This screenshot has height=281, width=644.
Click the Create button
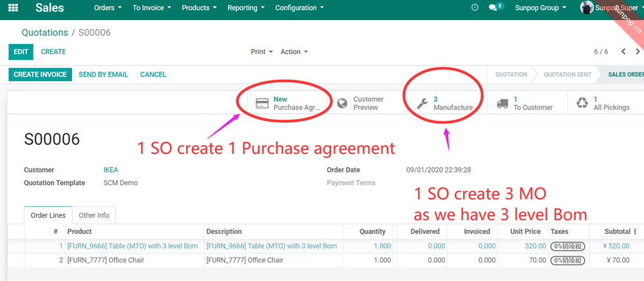click(x=53, y=52)
